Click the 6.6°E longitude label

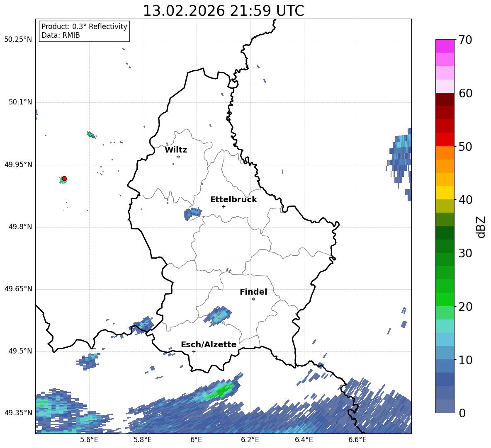[357, 440]
